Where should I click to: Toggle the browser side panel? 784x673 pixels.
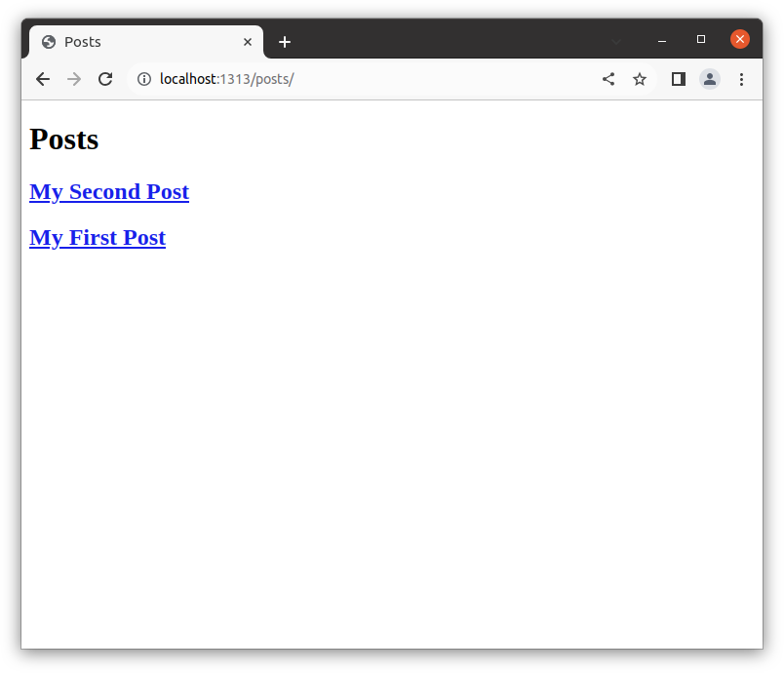point(679,79)
